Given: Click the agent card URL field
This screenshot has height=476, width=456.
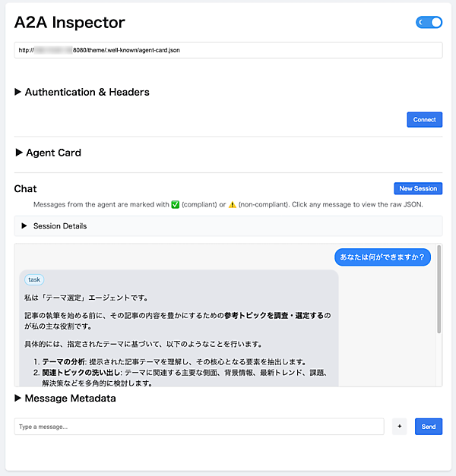Looking at the screenshot, I should tap(228, 50).
